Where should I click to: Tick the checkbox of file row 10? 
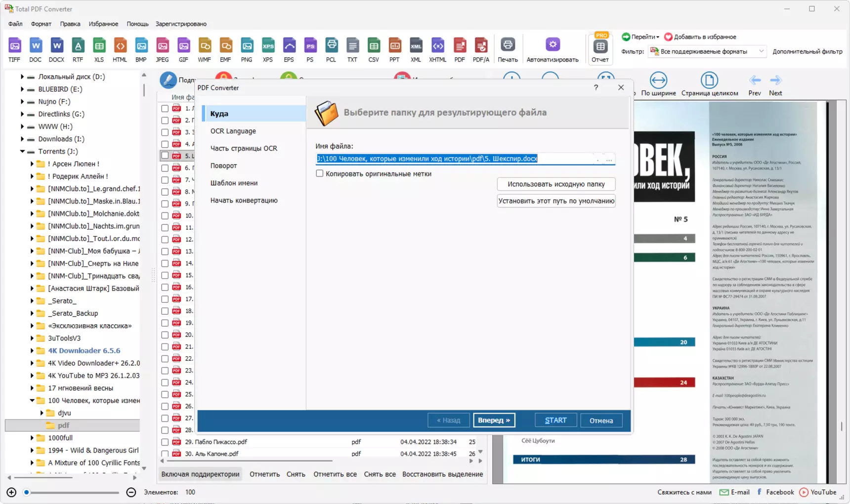(165, 215)
